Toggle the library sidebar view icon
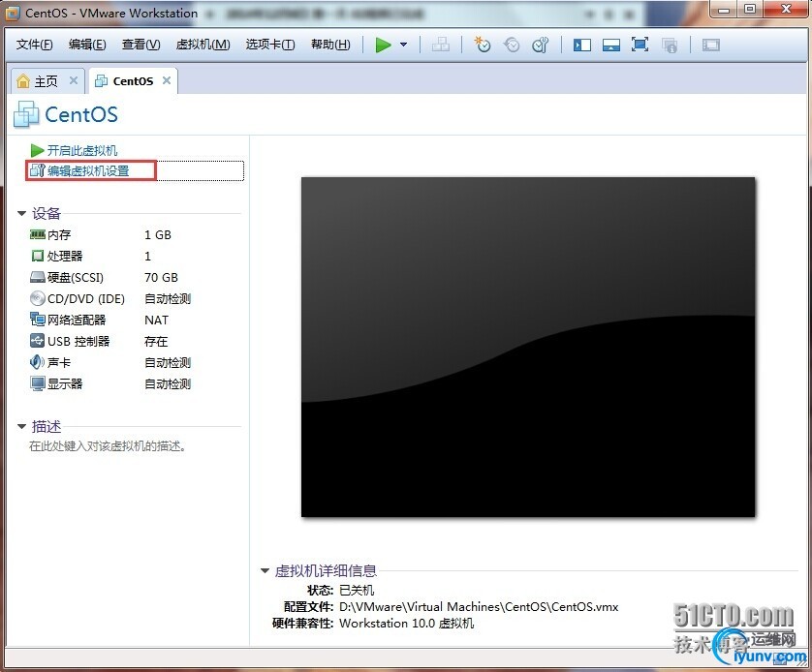 pyautogui.click(x=582, y=45)
